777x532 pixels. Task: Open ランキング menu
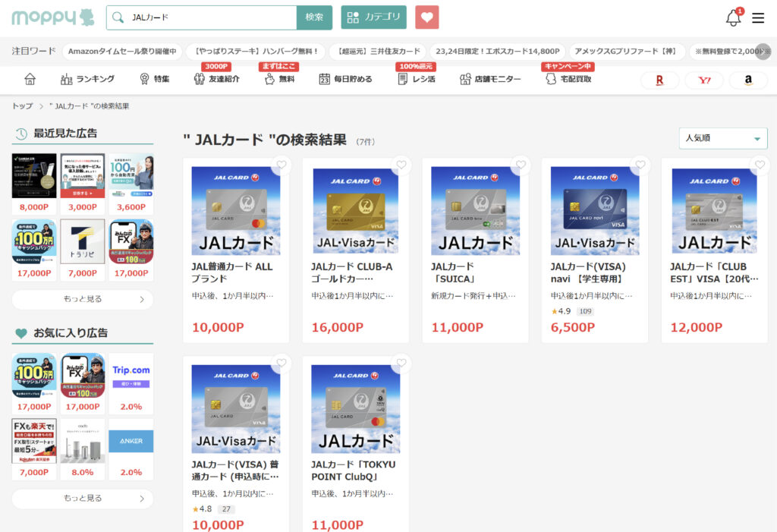point(88,79)
